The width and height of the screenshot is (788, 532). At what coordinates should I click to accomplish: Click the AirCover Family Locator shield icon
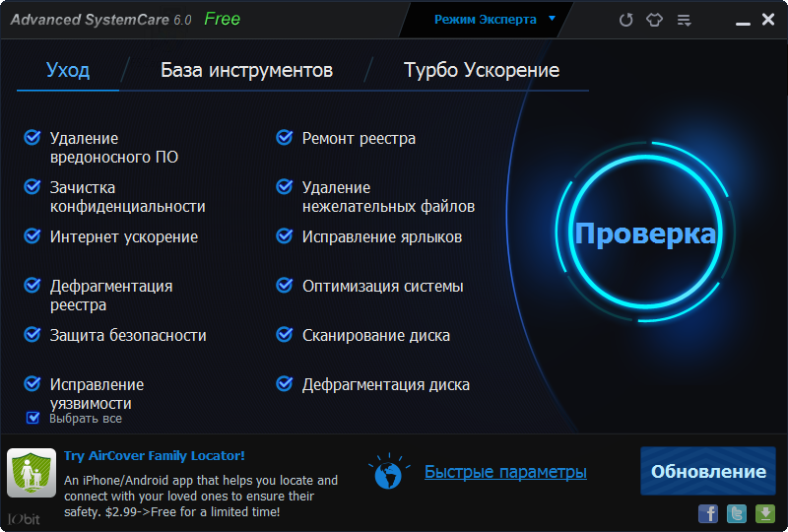point(32,473)
